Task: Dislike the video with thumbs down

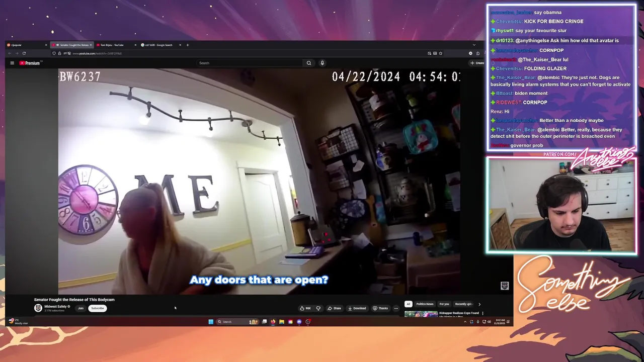Action: click(x=318, y=308)
